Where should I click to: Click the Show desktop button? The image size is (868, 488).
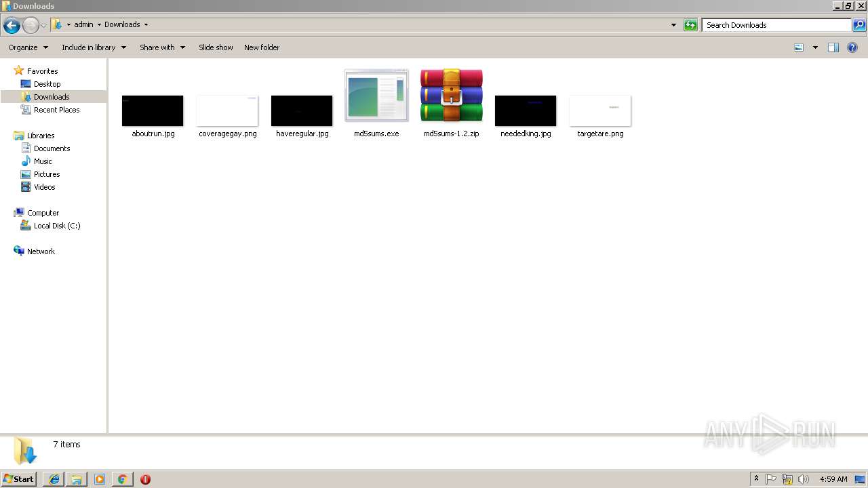pos(861,479)
